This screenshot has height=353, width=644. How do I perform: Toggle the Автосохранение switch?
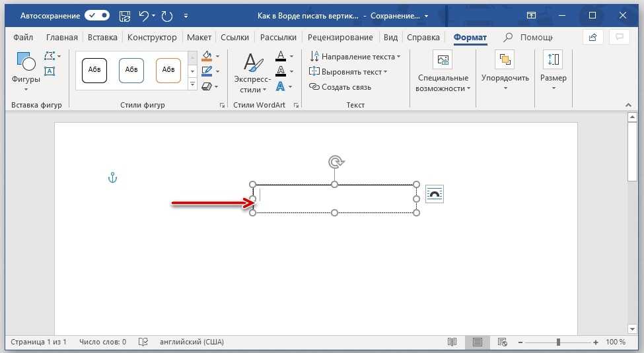(x=97, y=15)
